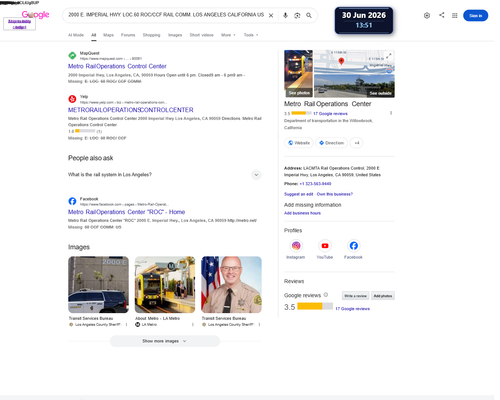Click the date and time overlay widget
This screenshot has height=400, width=500.
tap(364, 20)
